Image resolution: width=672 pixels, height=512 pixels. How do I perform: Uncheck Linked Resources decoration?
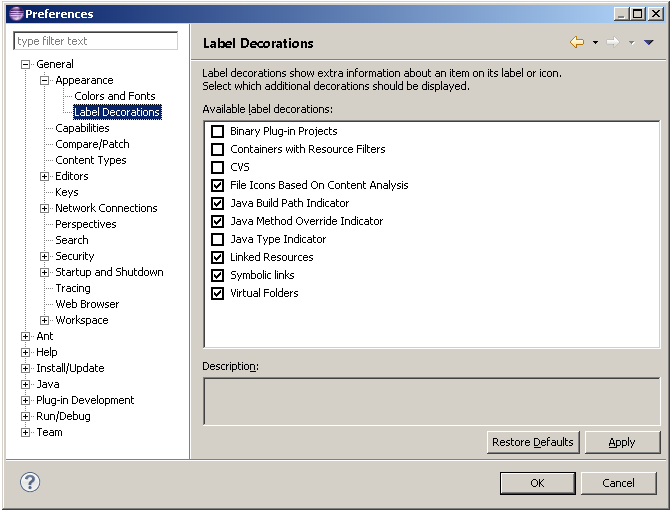pyautogui.click(x=217, y=257)
